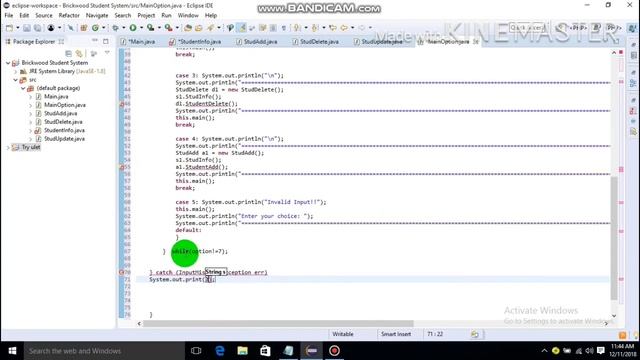Click the error marker on line 70
Viewport: 640px width, 360px height.
point(122,272)
